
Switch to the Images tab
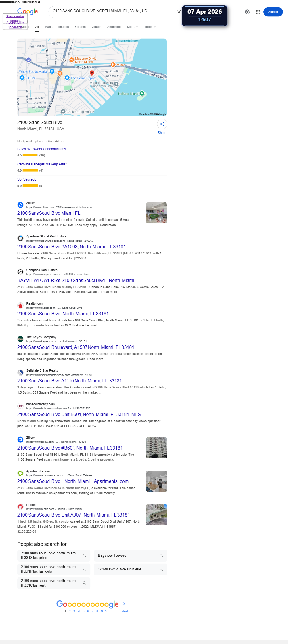(x=64, y=27)
